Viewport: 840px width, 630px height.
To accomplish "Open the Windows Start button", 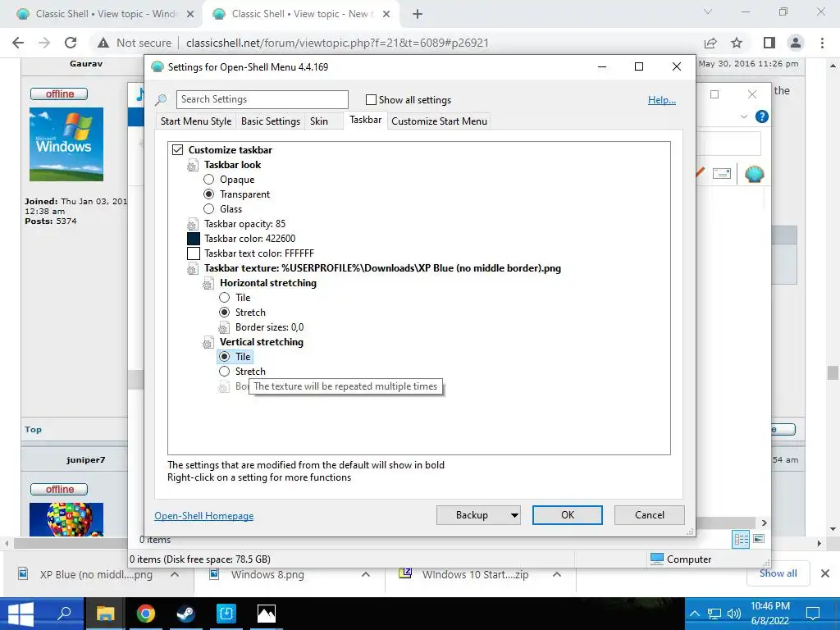I will pyautogui.click(x=20, y=614).
